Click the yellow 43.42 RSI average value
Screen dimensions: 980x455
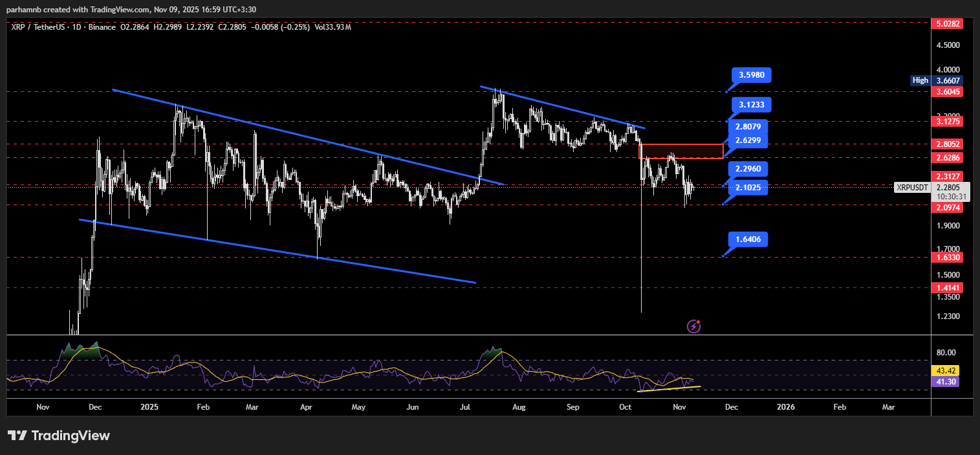point(945,371)
